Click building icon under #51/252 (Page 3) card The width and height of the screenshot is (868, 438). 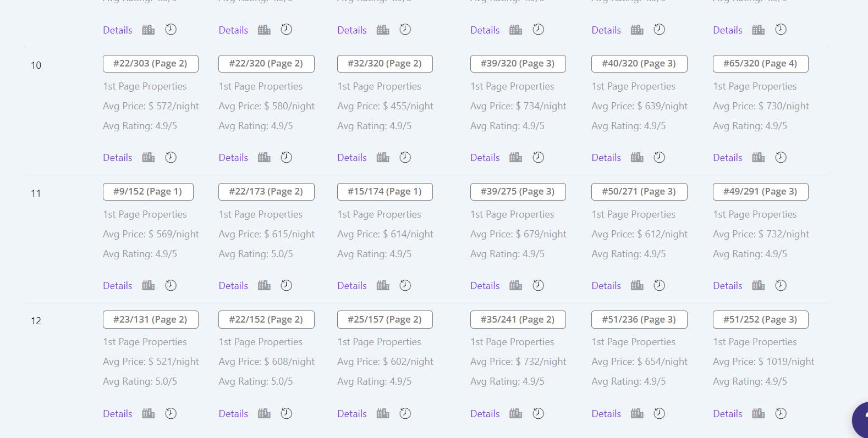[759, 414]
